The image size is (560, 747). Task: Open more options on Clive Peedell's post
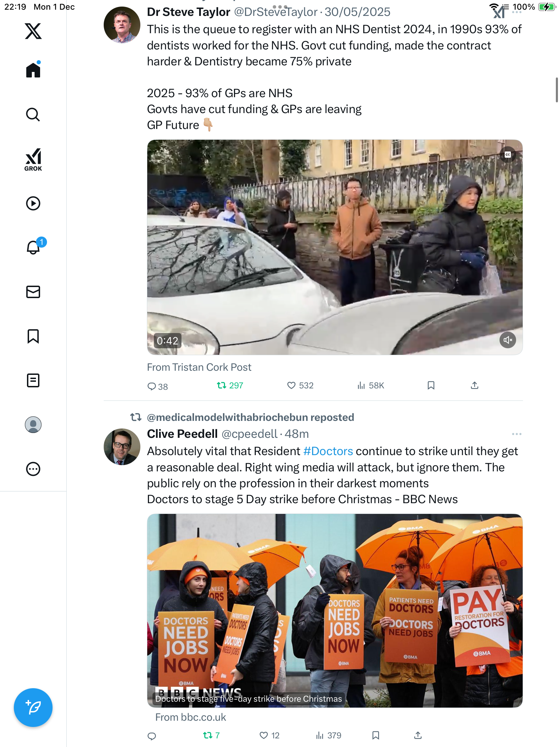[x=516, y=434]
